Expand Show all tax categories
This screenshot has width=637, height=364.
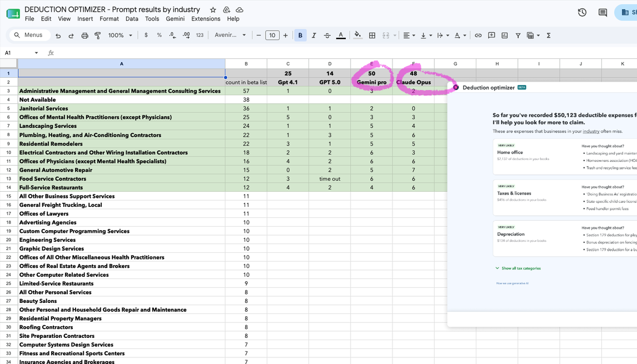(x=518, y=268)
